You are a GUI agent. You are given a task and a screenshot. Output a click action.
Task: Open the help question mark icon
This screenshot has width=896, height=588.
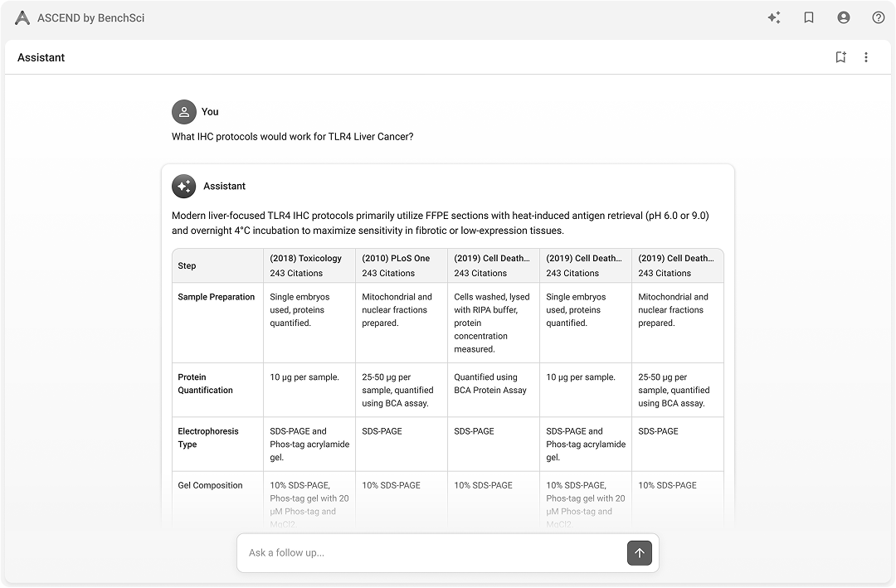[879, 17]
